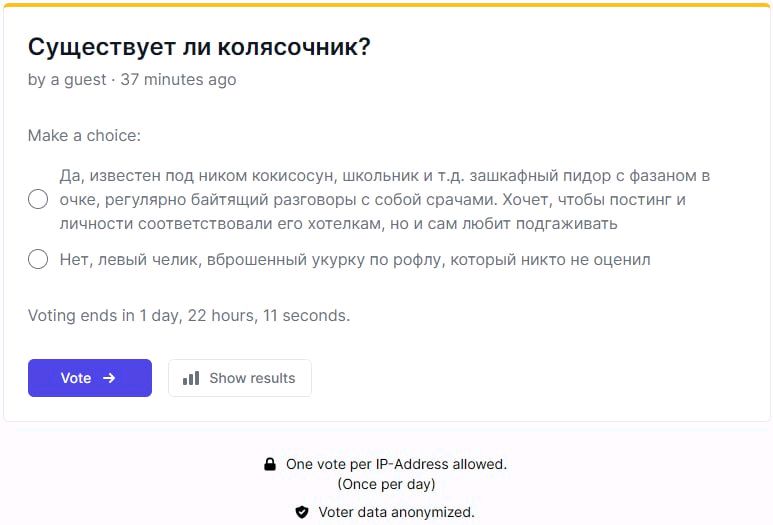Click "One vote per IP-Address allowed." text

tap(396, 464)
